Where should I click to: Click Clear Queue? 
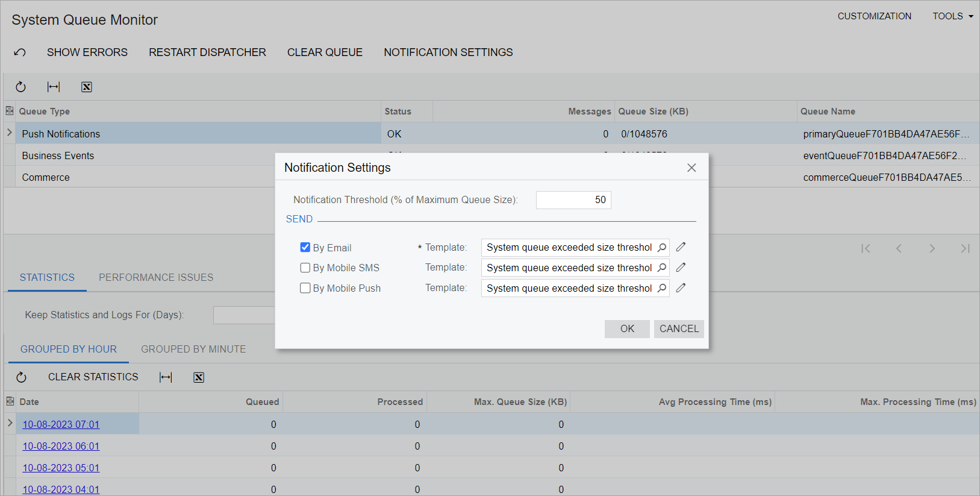click(x=325, y=52)
